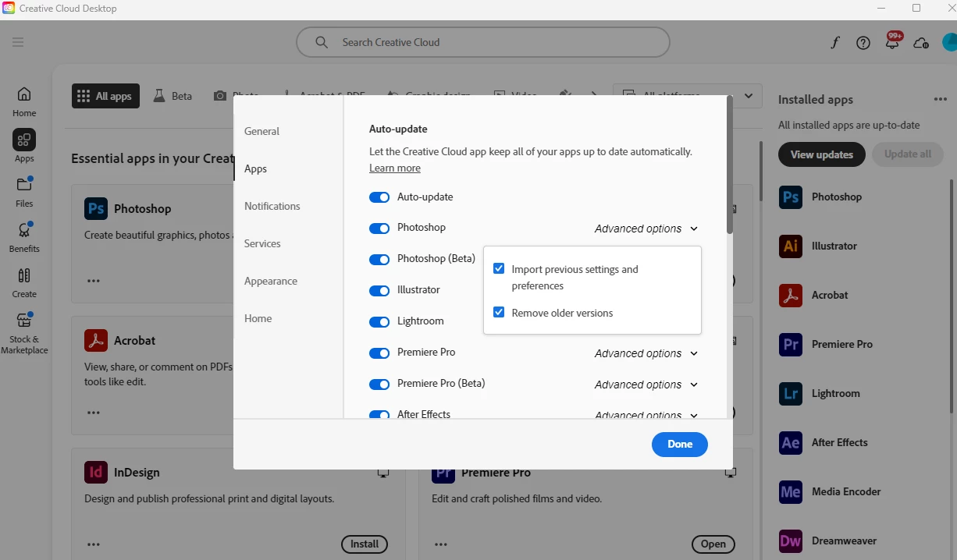Image resolution: width=957 pixels, height=560 pixels.
Task: Toggle Lightroom auto-update switch
Action: 379,322
